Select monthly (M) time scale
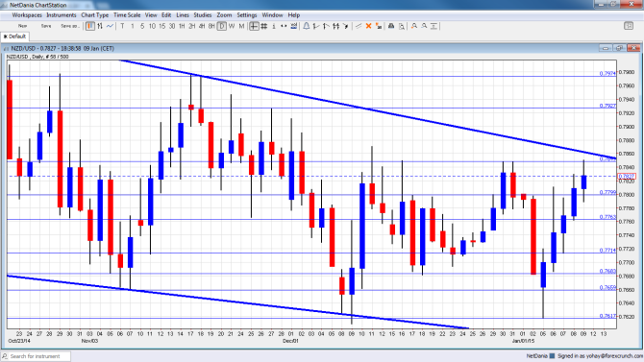644x362 pixels. click(241, 26)
